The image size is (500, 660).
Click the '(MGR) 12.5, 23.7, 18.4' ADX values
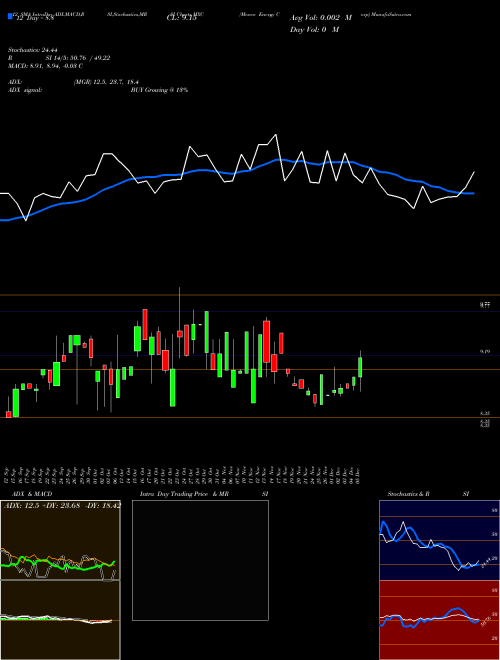point(106,82)
